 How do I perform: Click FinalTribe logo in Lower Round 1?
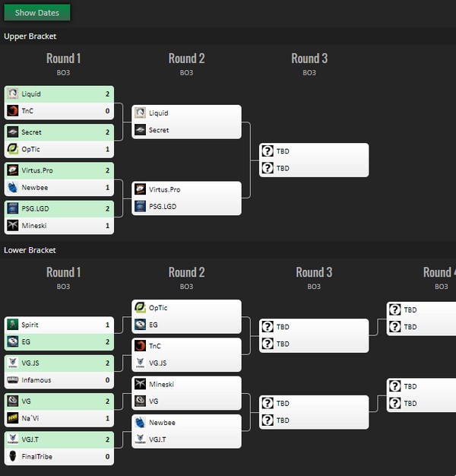[13, 456]
